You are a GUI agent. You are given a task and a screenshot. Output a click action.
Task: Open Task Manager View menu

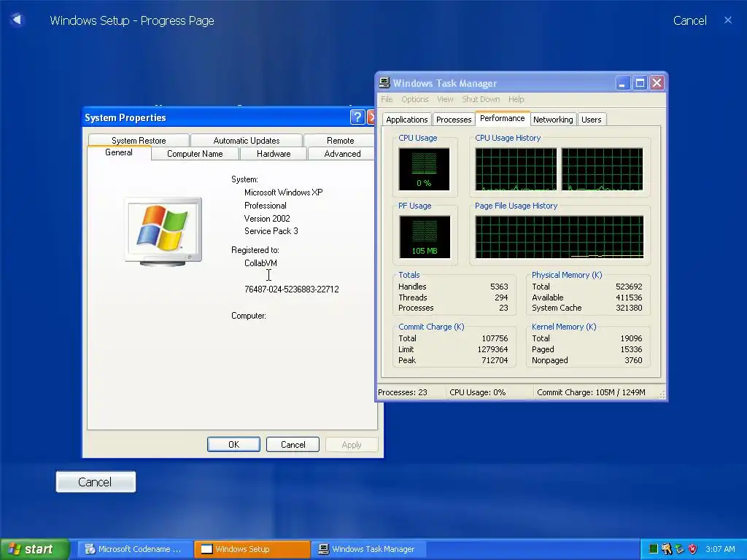tap(445, 99)
